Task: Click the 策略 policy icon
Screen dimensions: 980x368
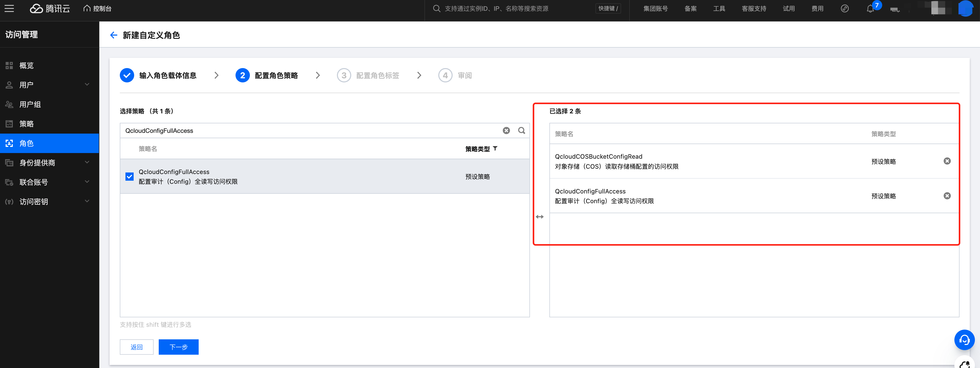Action: (x=9, y=124)
